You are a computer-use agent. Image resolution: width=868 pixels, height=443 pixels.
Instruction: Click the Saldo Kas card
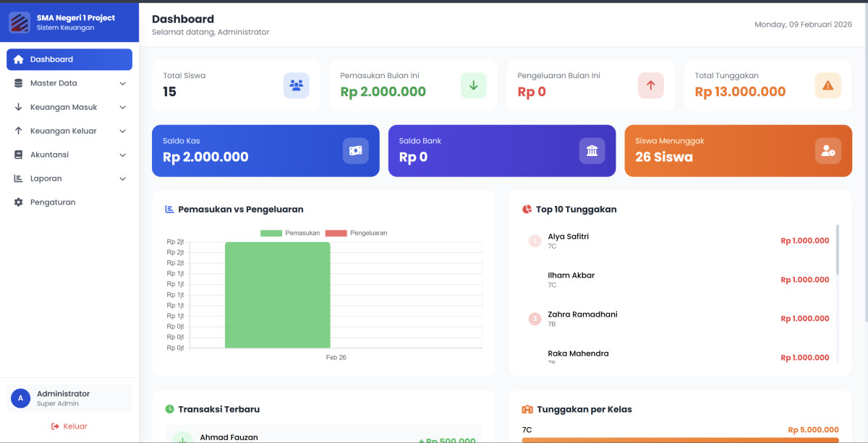point(265,151)
